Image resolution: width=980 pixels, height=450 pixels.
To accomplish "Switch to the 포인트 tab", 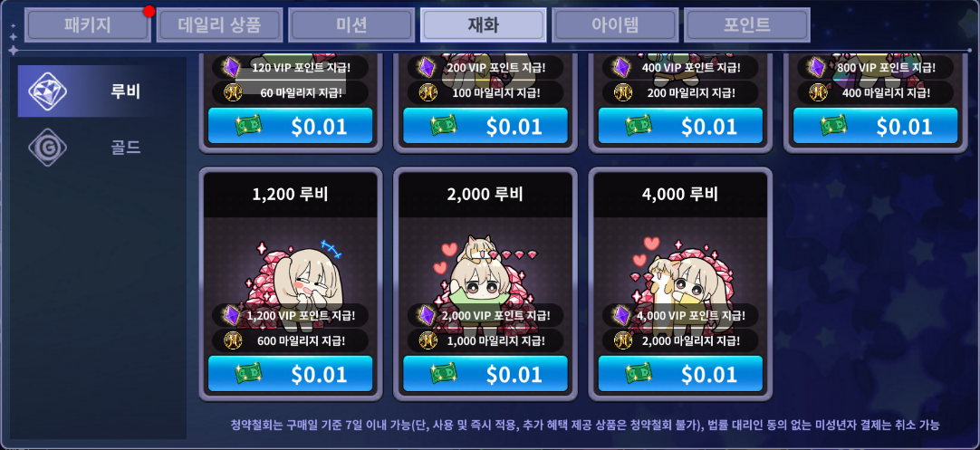I will point(747,25).
